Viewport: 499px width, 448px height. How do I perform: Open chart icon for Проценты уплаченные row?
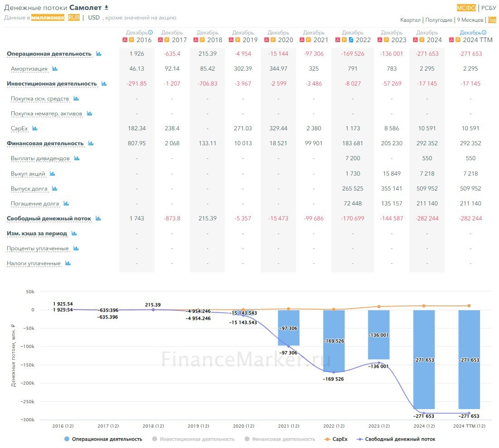[x=76, y=248]
